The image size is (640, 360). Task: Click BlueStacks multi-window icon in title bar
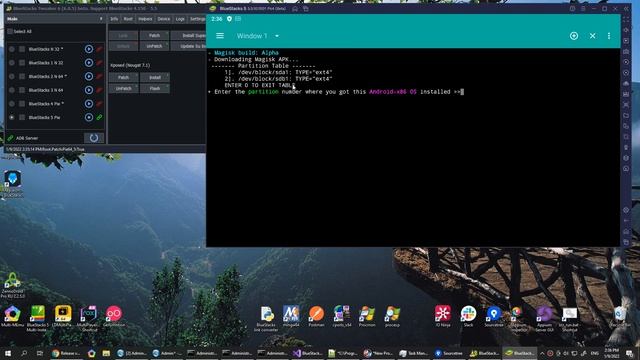tap(305, 9)
